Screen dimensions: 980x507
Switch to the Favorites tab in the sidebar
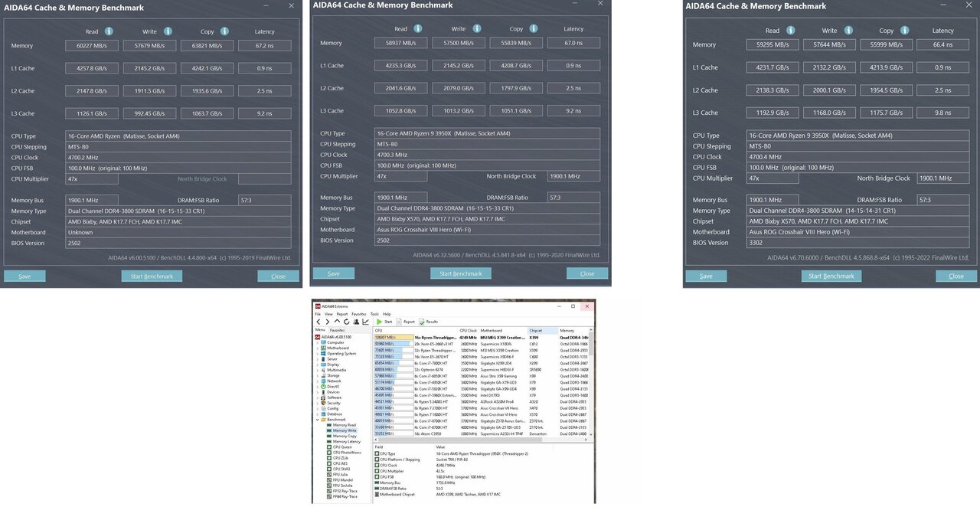(337, 330)
